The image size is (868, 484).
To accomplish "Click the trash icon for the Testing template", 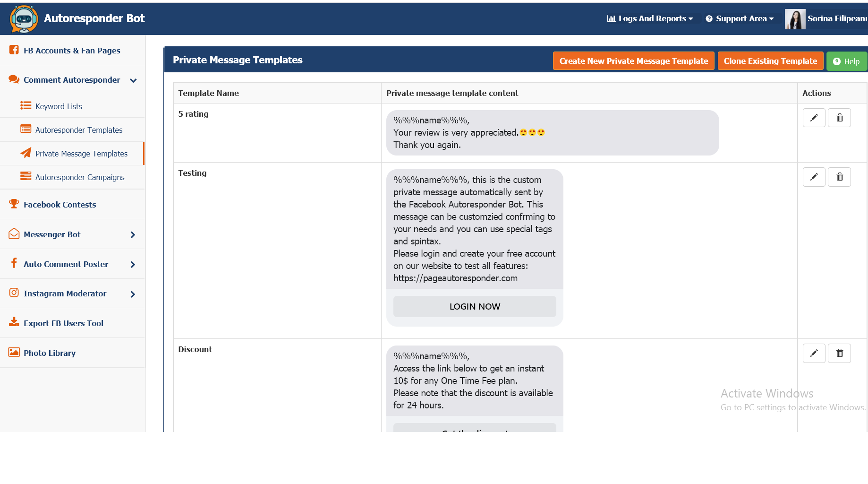I will (839, 177).
